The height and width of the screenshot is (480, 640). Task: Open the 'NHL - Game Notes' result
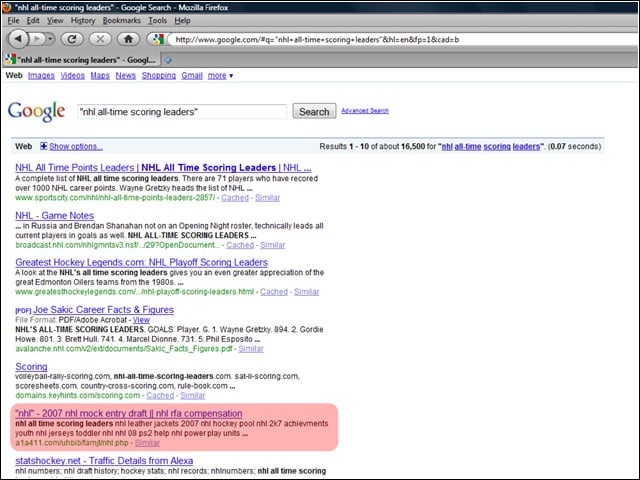[55, 216]
